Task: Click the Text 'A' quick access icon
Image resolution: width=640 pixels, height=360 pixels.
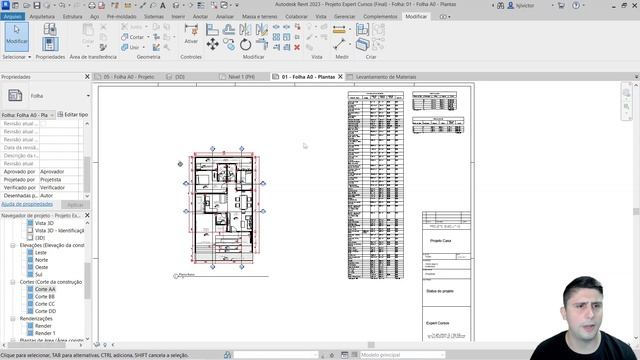Action: pos(162,5)
